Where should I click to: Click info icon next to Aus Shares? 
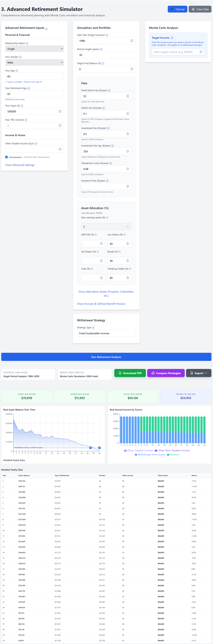(x=125, y=235)
